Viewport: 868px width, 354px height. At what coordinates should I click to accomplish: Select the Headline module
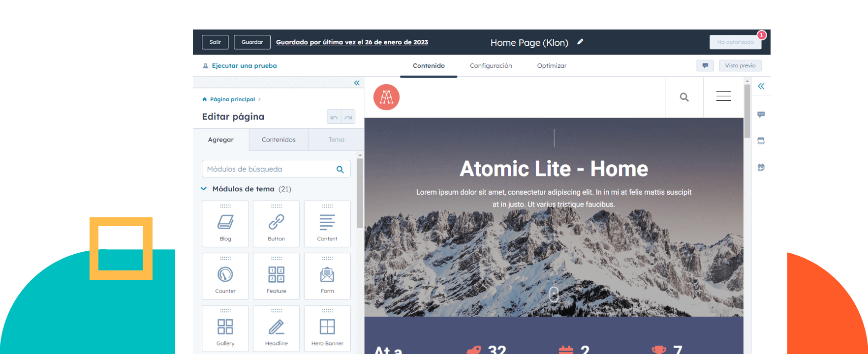276,328
